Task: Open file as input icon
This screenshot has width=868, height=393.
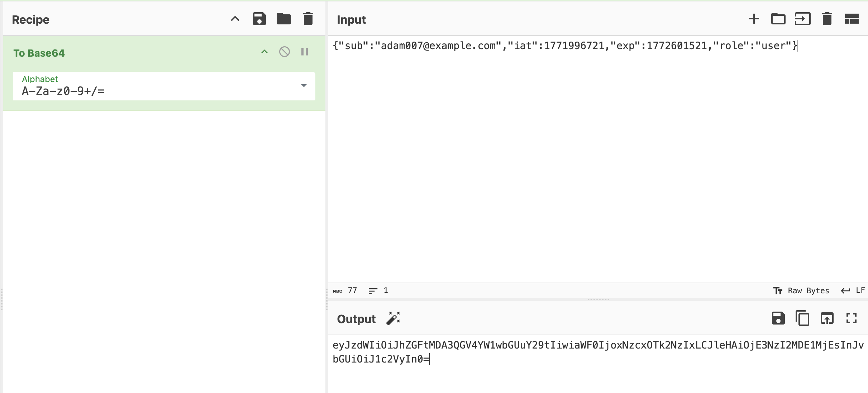Action: point(802,19)
